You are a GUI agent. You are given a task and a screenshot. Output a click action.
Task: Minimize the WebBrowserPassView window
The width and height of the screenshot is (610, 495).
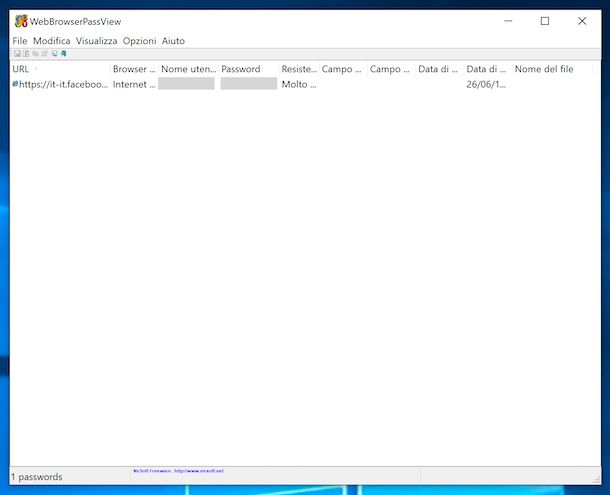point(508,21)
